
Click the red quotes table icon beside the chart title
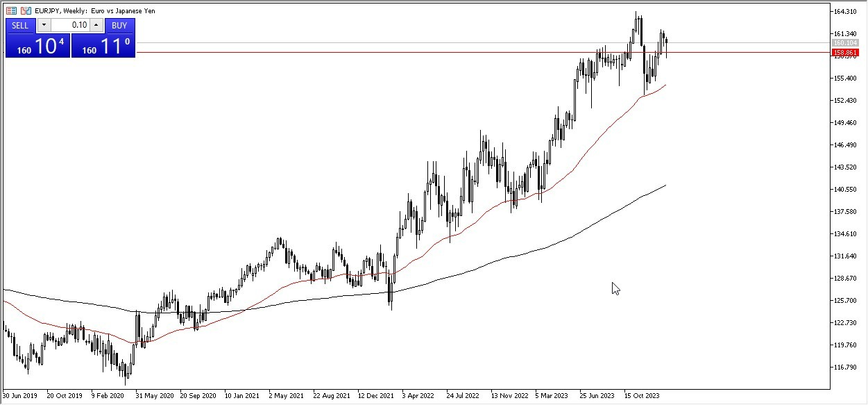tap(11, 10)
